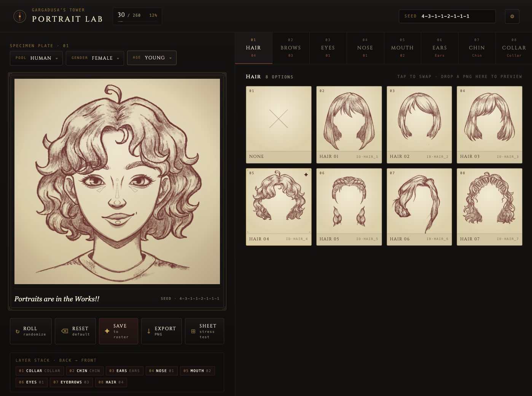Pick the Hair 07 curly option
Screen dimensions: 532x396
(489, 207)
